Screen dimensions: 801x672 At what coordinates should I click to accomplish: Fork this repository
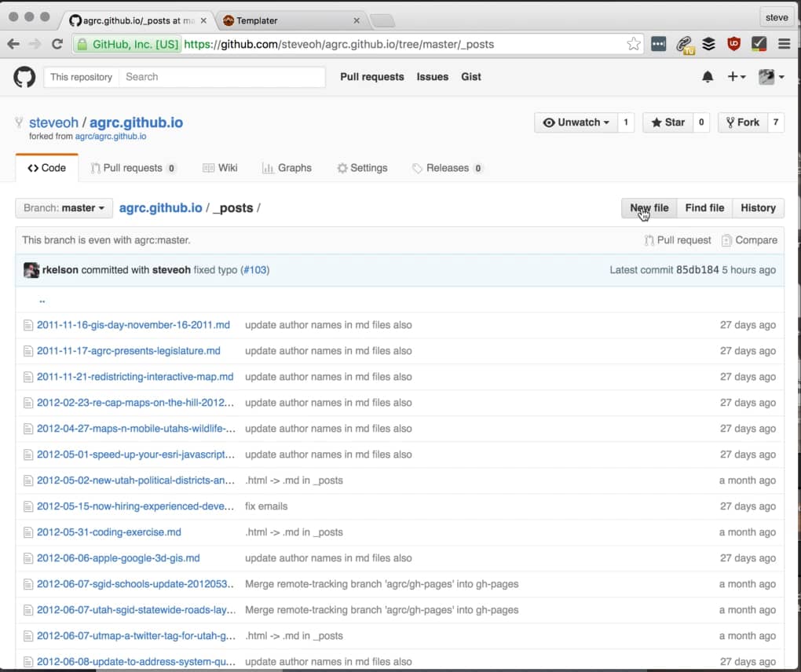[743, 122]
